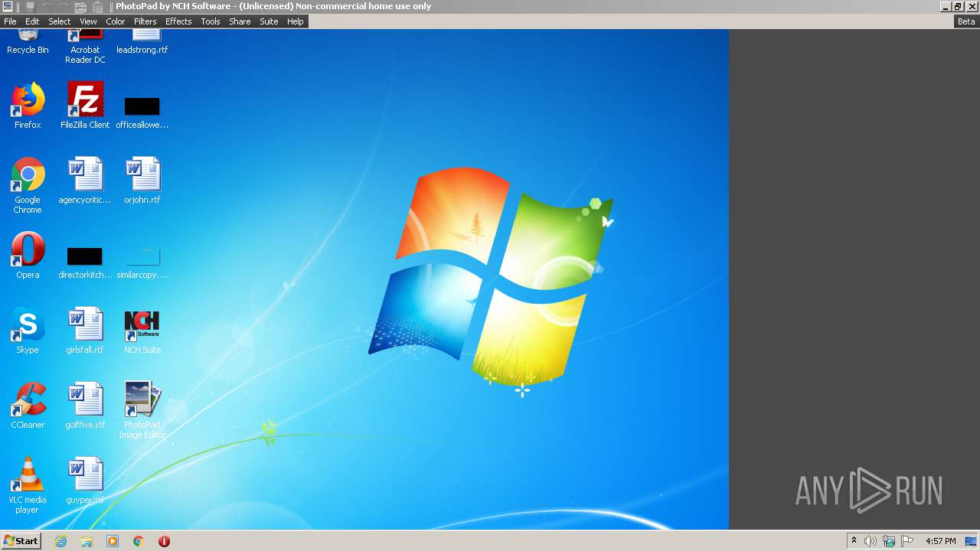
Task: Open the Tools menu
Action: (x=211, y=21)
